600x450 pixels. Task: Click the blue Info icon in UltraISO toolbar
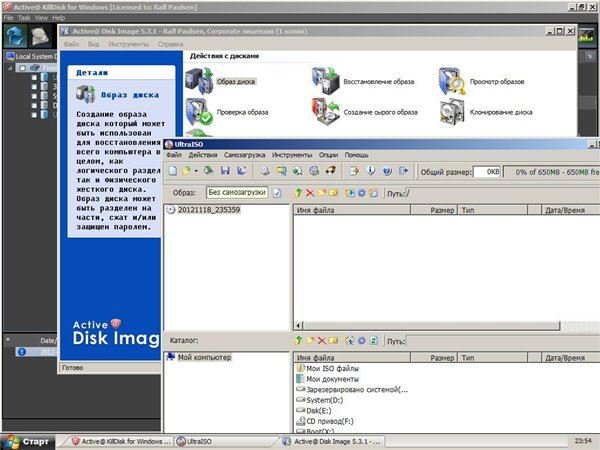(371, 171)
